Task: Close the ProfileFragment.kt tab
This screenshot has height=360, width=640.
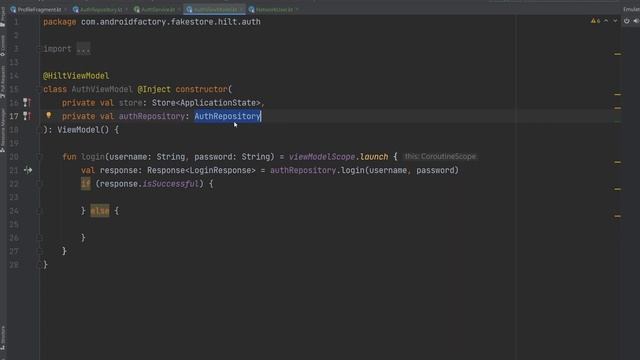Action: (65, 9)
